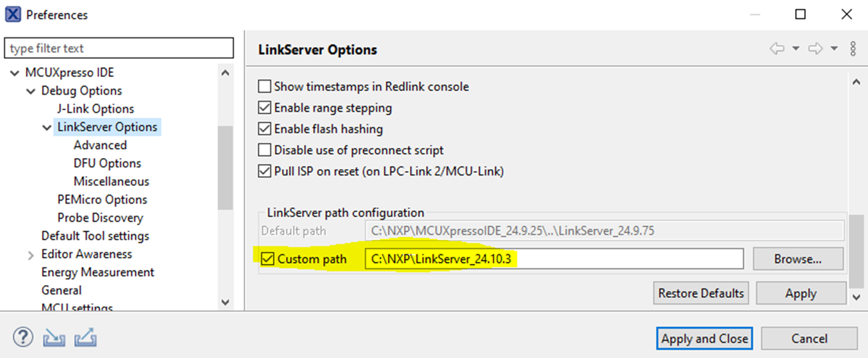Viewport: 868px width, 358px height.
Task: Click the back navigation arrow icon
Action: click(x=777, y=49)
